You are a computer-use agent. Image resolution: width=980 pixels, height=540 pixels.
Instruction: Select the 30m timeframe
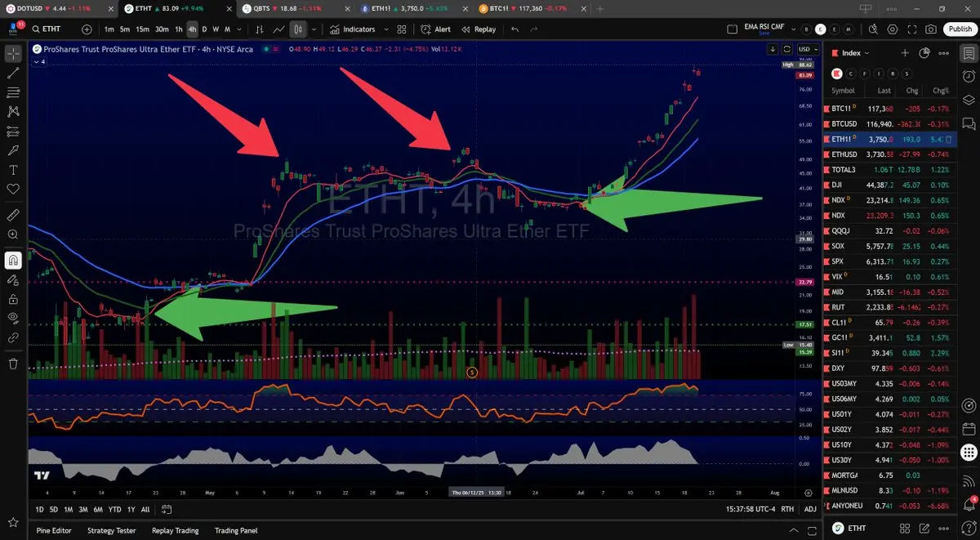[162, 29]
